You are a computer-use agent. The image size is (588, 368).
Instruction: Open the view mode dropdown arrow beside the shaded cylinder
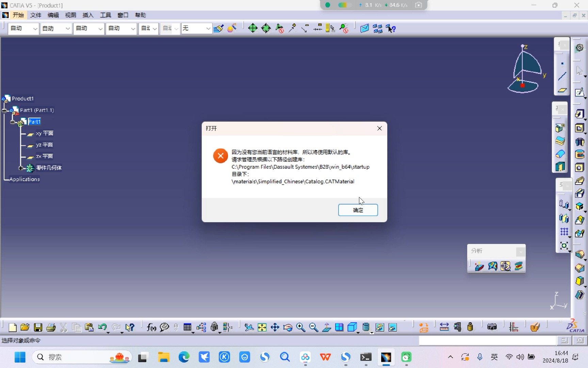point(372,332)
